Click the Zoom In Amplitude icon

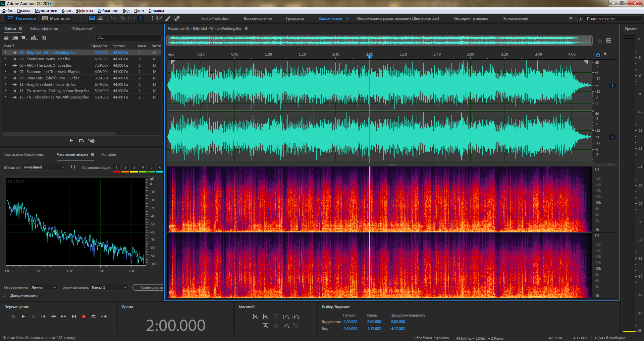(x=255, y=317)
